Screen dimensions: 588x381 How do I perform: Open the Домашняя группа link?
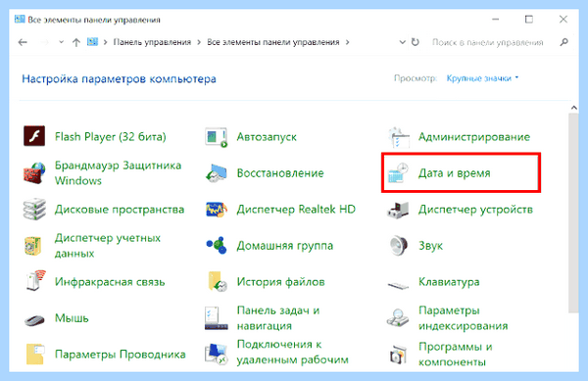coord(284,246)
